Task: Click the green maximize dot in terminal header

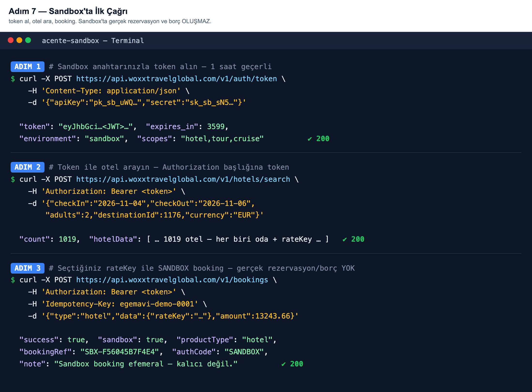Action: coord(28,40)
